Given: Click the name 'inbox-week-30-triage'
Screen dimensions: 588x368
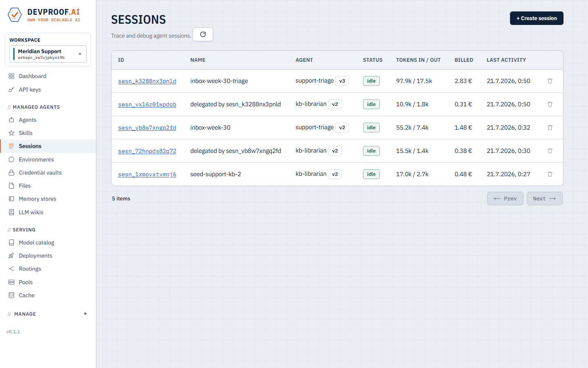Looking at the screenshot, I should [x=219, y=81].
